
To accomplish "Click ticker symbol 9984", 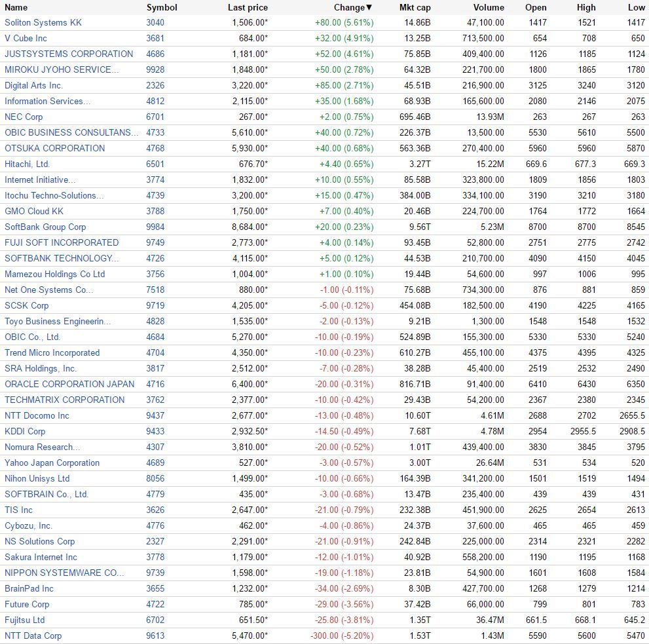I will 155,227.
